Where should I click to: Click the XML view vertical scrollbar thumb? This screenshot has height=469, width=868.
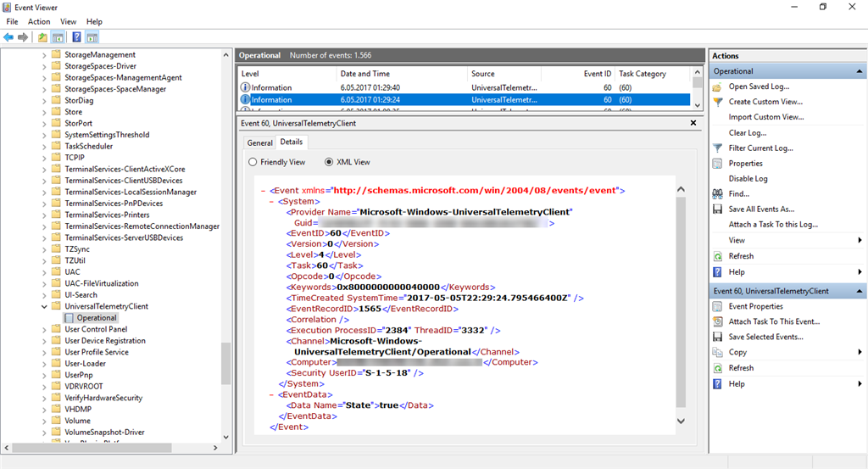[681, 302]
